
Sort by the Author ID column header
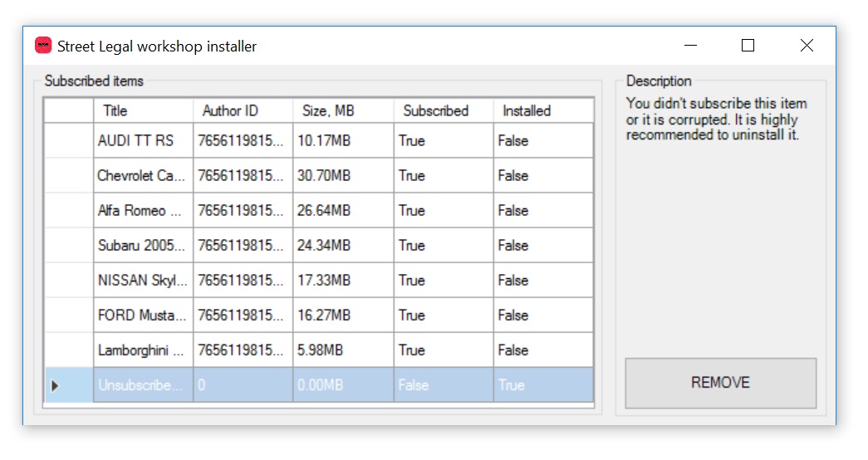(243, 110)
